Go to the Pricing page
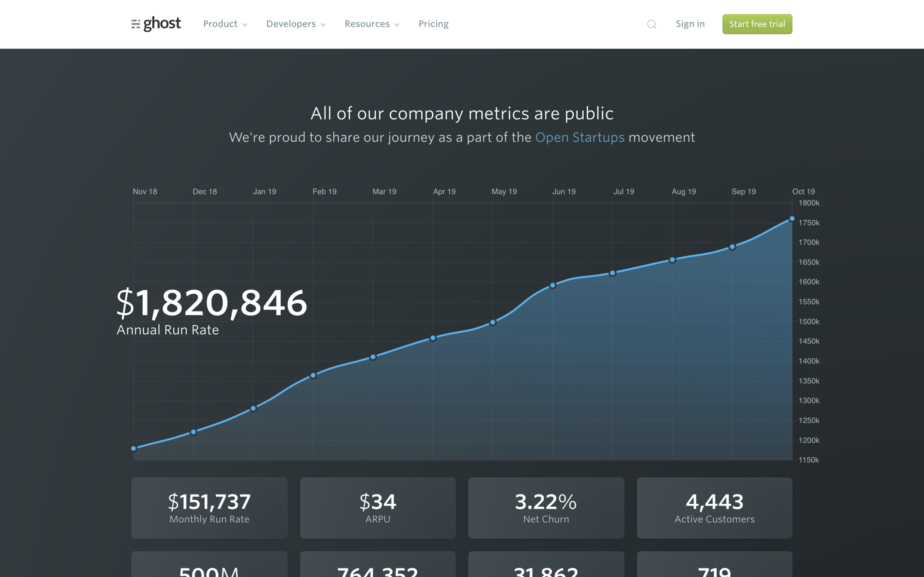 (x=433, y=24)
